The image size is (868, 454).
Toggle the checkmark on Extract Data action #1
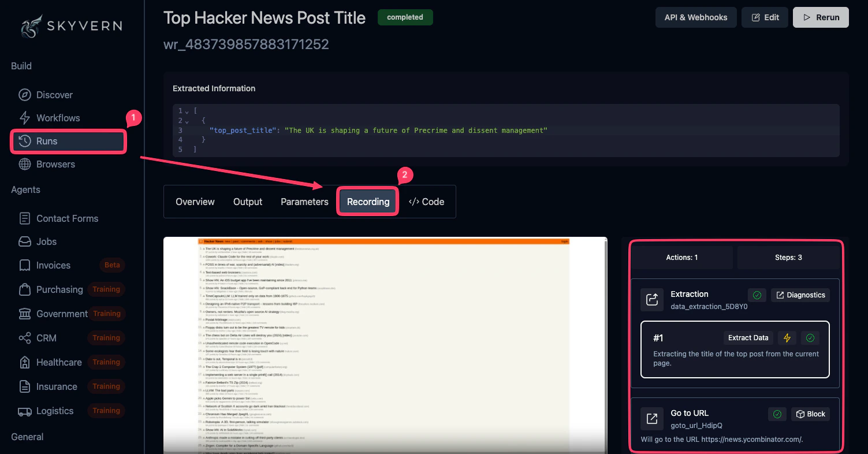pyautogui.click(x=810, y=337)
